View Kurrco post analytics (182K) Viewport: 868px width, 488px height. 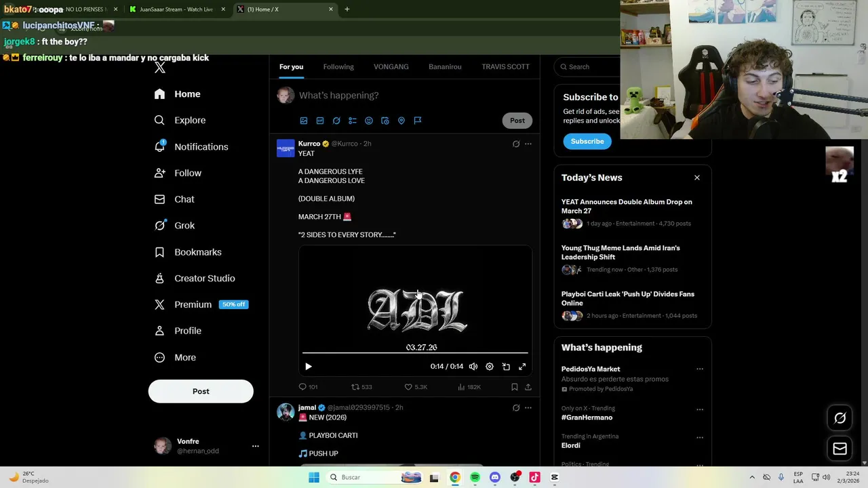(x=469, y=387)
